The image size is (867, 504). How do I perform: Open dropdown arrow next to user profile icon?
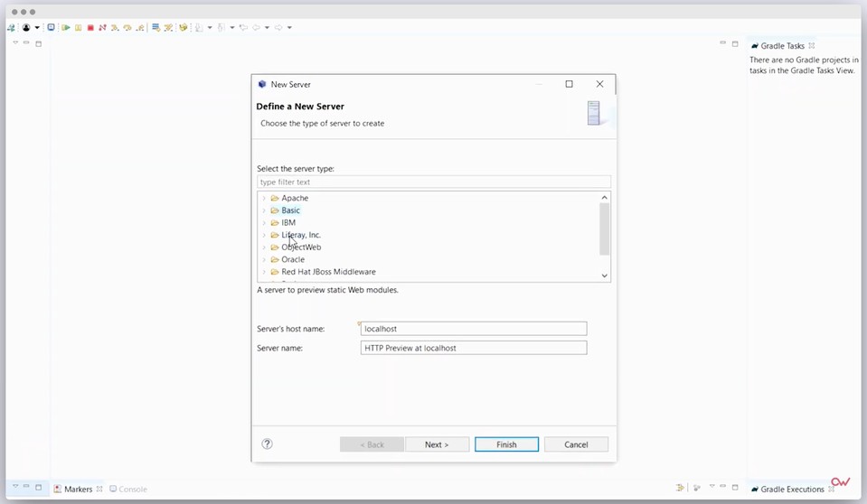click(37, 28)
